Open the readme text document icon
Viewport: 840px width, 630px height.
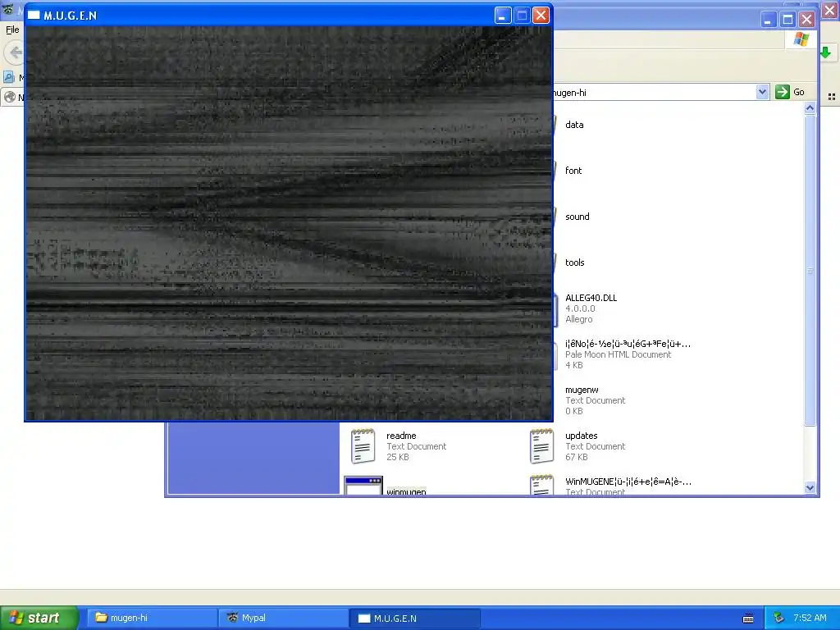[363, 445]
